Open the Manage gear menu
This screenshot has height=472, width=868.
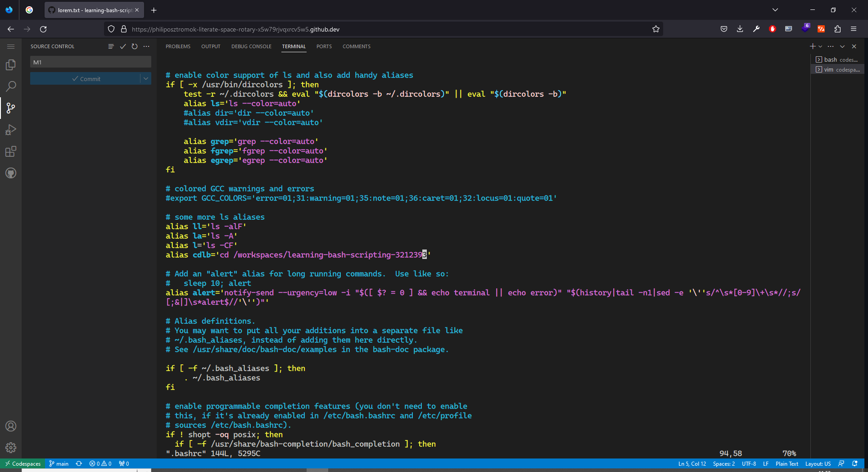(11, 448)
